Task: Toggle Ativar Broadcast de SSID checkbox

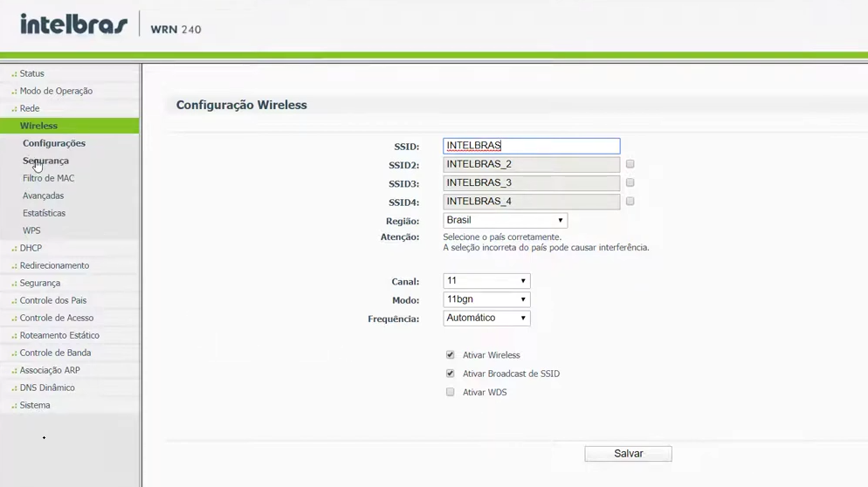Action: (x=451, y=374)
